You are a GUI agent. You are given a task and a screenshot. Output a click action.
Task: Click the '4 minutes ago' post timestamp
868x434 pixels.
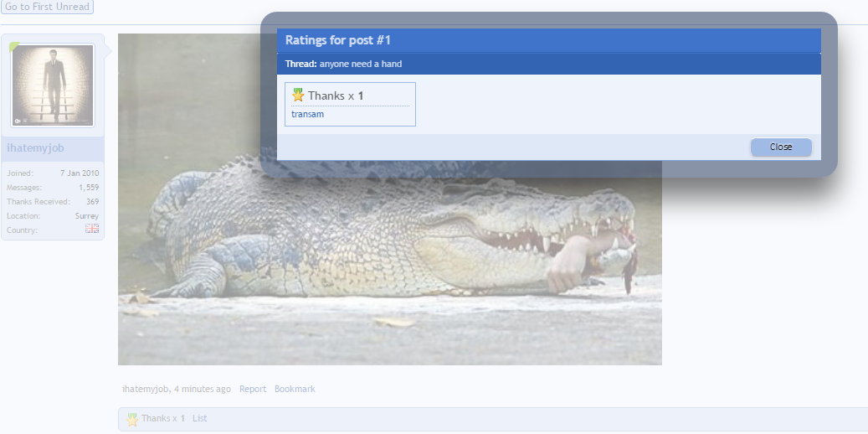(203, 389)
